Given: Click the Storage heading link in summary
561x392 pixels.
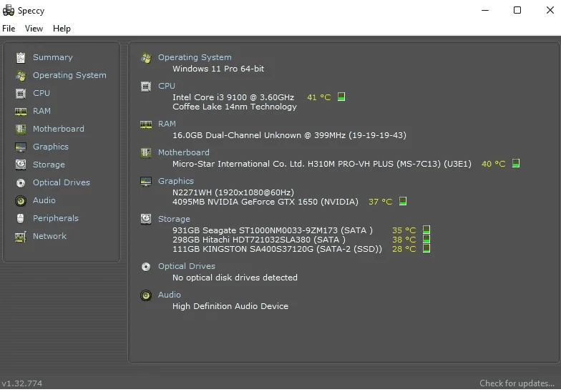Looking at the screenshot, I should point(174,219).
